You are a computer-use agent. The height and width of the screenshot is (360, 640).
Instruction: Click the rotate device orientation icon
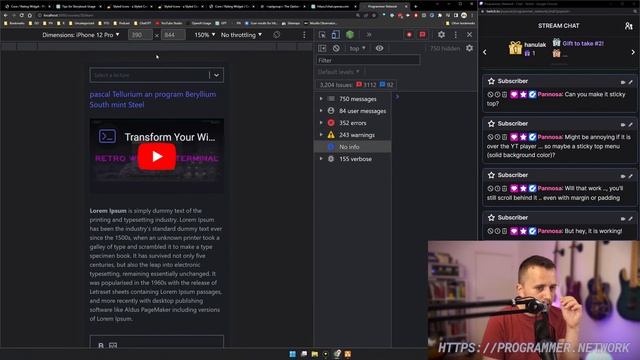[x=277, y=35]
